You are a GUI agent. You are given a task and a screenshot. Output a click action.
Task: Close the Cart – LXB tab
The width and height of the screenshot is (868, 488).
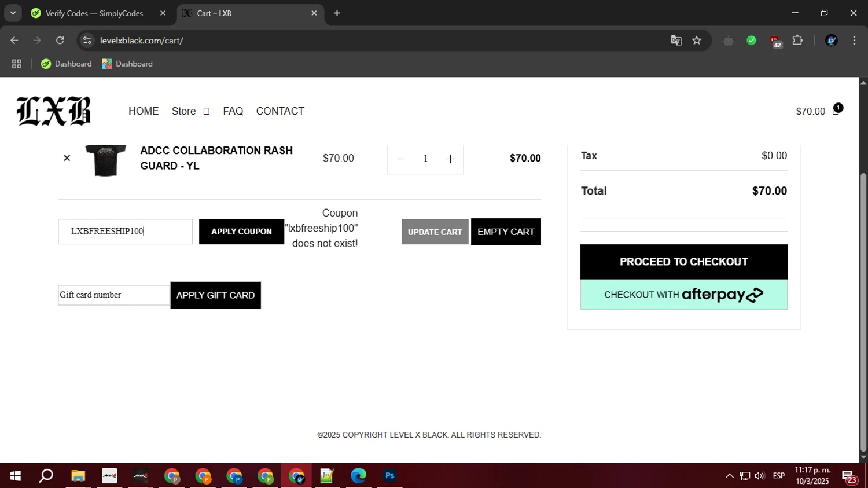click(x=314, y=13)
